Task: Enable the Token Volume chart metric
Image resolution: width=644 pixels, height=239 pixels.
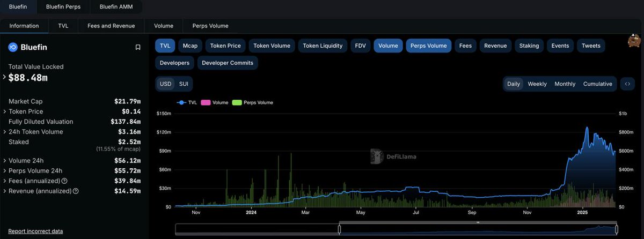Action: pyautogui.click(x=272, y=46)
